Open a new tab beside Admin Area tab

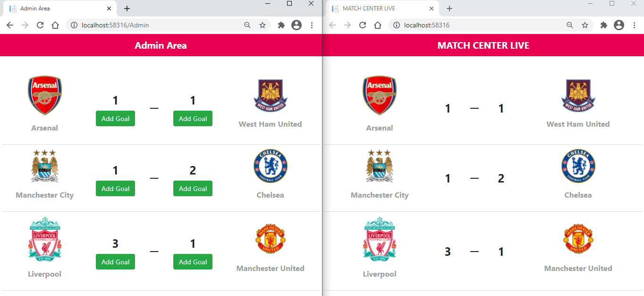(x=127, y=9)
